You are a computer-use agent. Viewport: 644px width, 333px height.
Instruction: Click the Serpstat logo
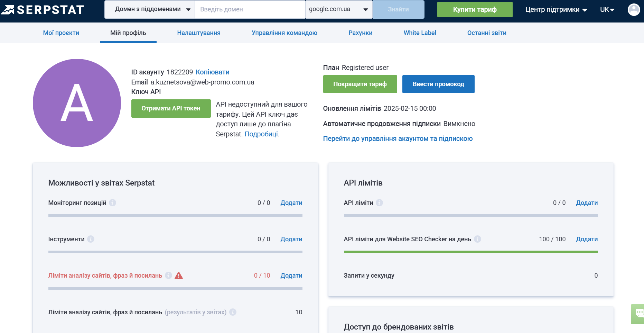click(x=42, y=9)
